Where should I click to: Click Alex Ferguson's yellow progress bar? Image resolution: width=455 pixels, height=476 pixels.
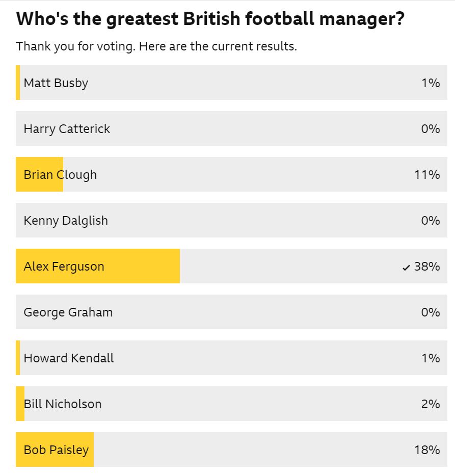(x=98, y=266)
